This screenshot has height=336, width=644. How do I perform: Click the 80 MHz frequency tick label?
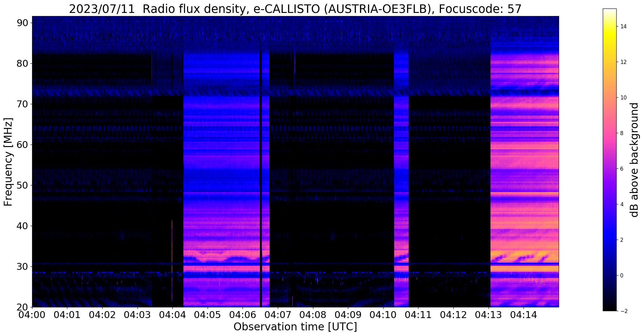click(22, 63)
